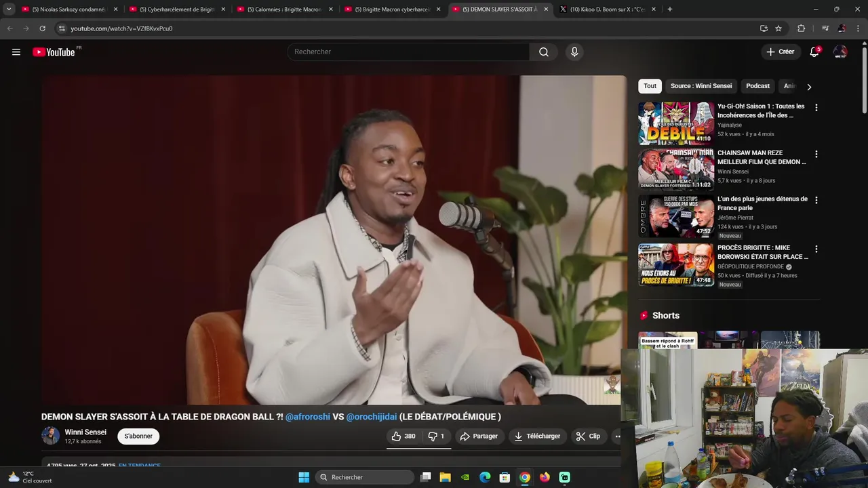Viewport: 868px width, 488px height.
Task: Open L'un des plus jeunes détenus thumbnail
Action: 676,216
